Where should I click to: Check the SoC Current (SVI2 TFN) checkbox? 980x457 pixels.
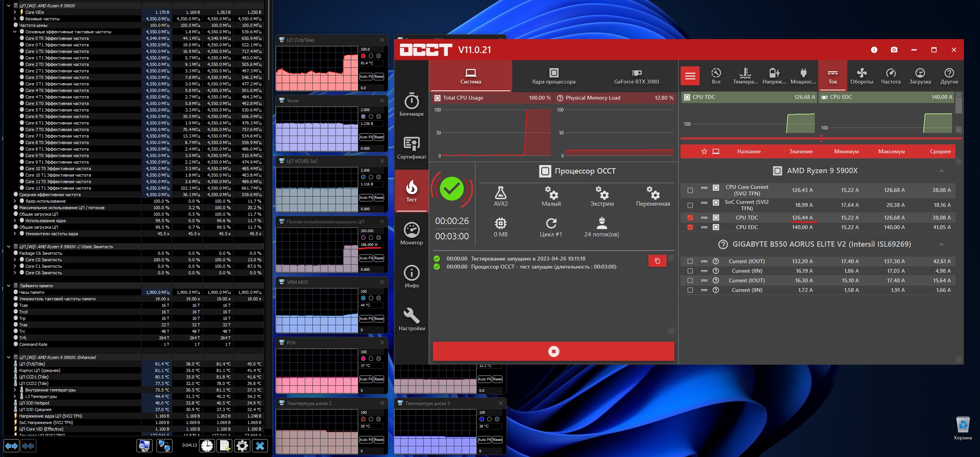[x=690, y=205]
